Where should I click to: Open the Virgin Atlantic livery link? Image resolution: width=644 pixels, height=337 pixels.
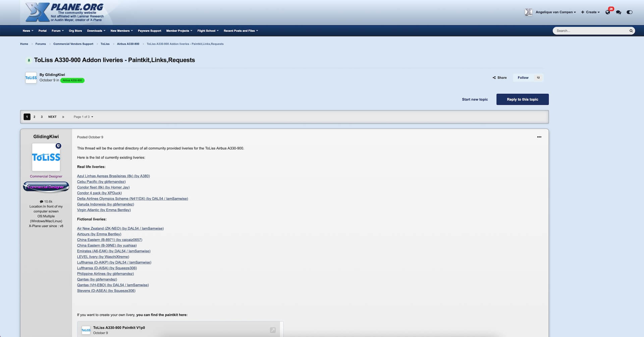[104, 210]
